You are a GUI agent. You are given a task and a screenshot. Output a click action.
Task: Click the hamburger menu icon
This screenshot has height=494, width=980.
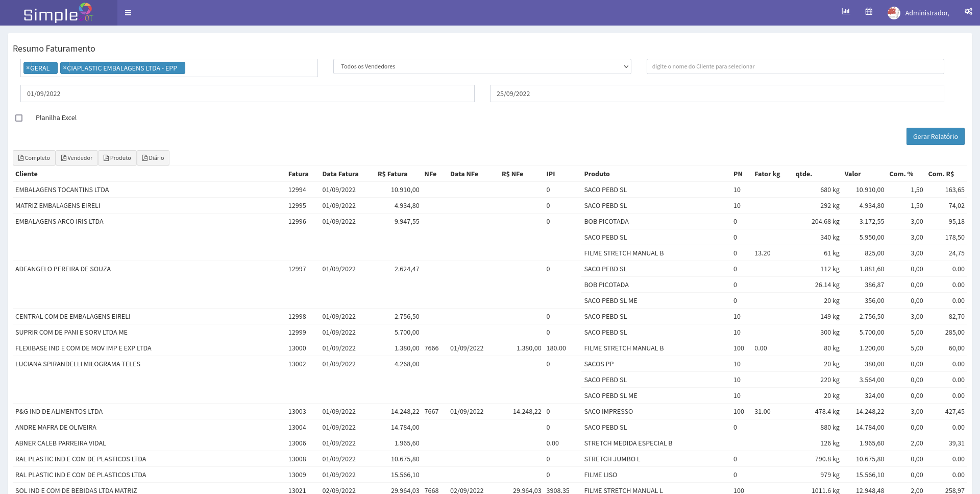[x=128, y=13]
